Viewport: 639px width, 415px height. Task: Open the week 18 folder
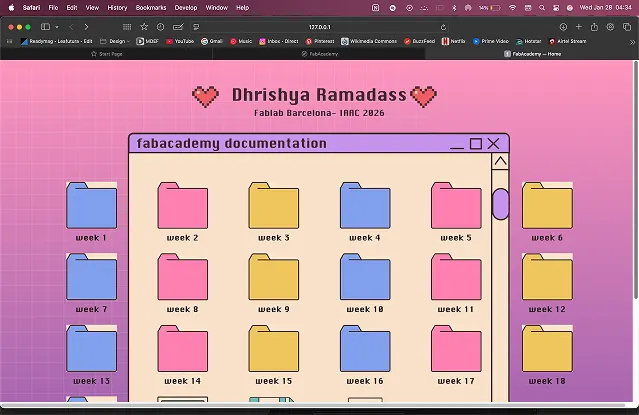(x=547, y=349)
